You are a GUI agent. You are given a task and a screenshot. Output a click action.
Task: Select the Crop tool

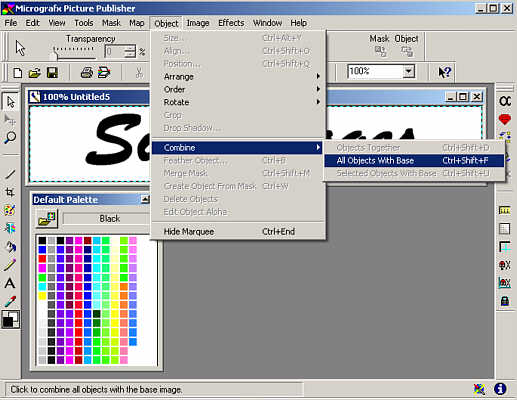click(10, 192)
